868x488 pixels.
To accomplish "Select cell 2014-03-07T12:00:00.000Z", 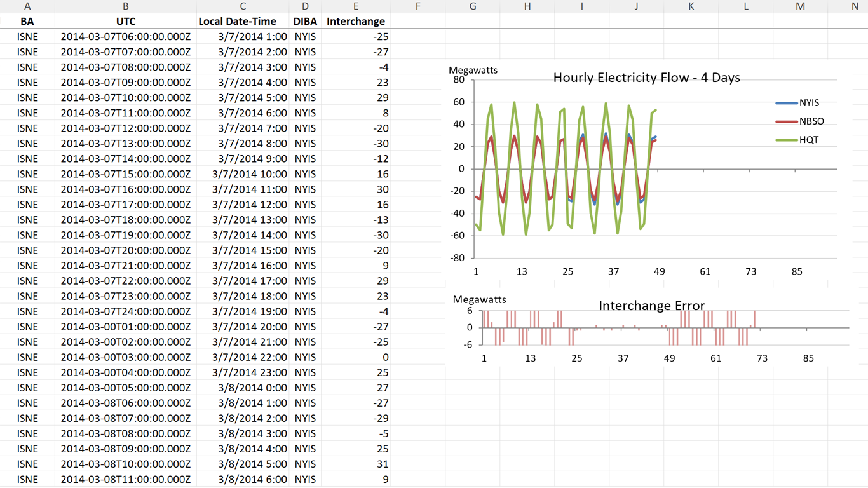I will [126, 128].
